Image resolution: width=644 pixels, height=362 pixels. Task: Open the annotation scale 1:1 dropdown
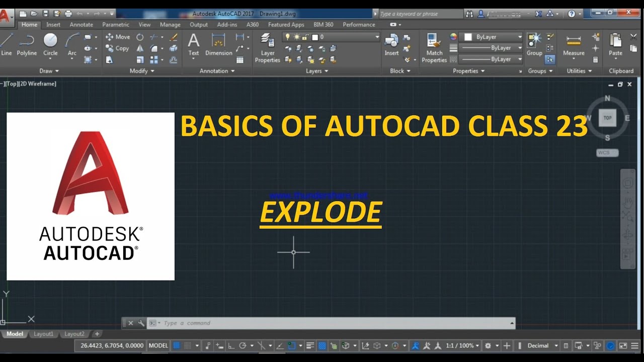(x=462, y=345)
